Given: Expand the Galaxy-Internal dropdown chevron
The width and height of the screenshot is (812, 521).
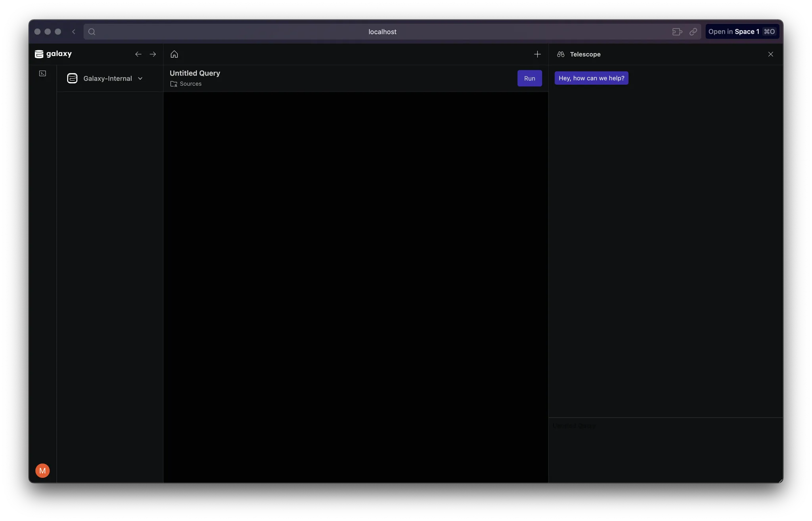Looking at the screenshot, I should click(x=140, y=79).
